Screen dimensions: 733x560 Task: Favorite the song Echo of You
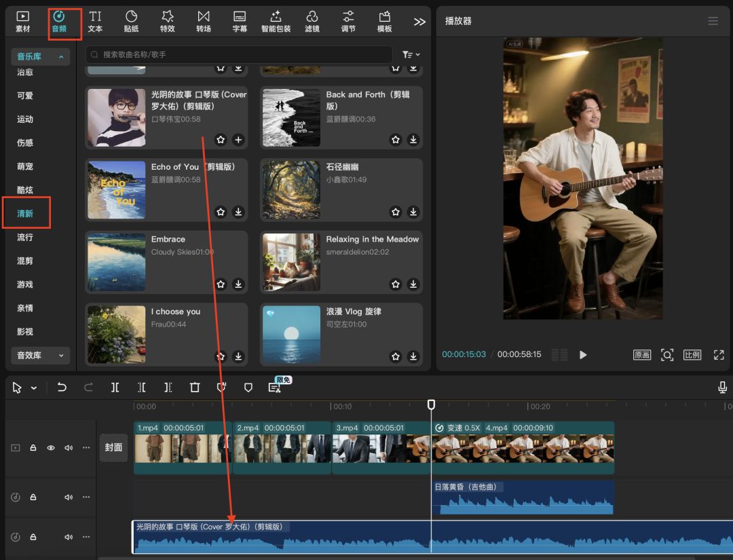pos(221,212)
